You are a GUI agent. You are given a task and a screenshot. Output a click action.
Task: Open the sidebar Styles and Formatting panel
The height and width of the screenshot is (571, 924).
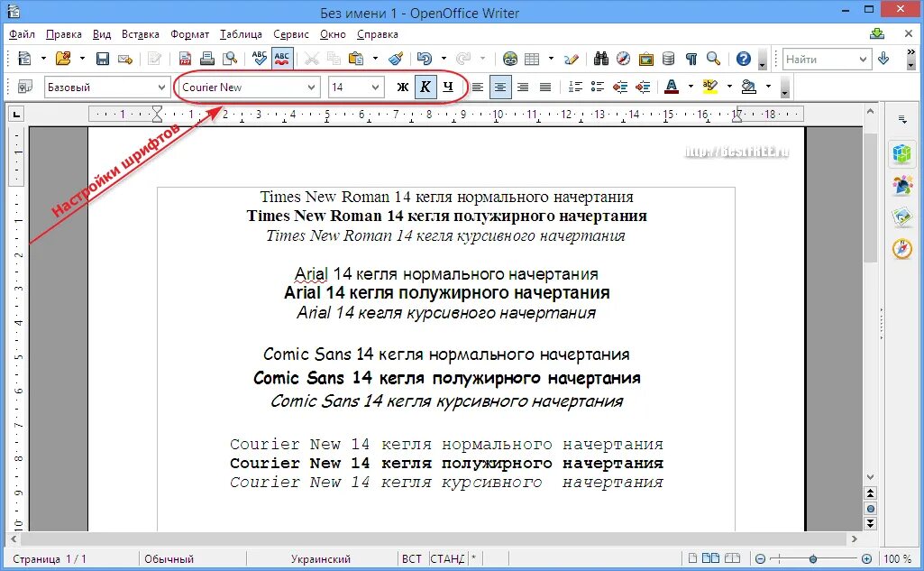[x=901, y=186]
